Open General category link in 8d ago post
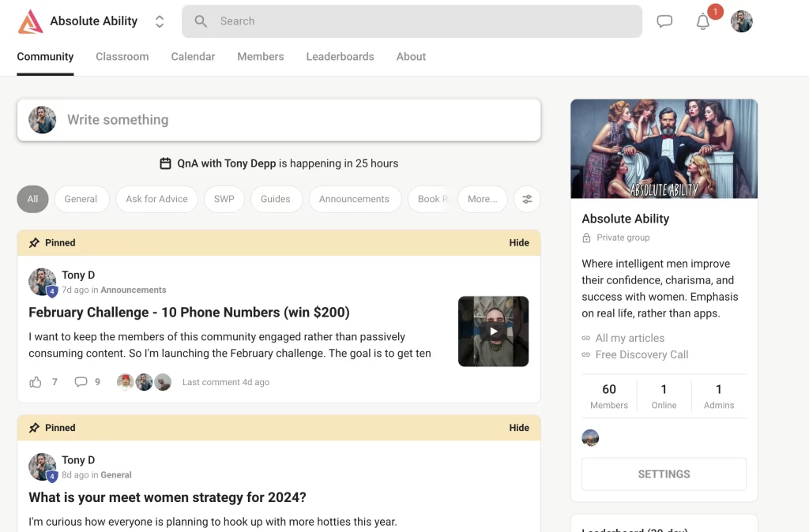809x532 pixels. [x=116, y=475]
